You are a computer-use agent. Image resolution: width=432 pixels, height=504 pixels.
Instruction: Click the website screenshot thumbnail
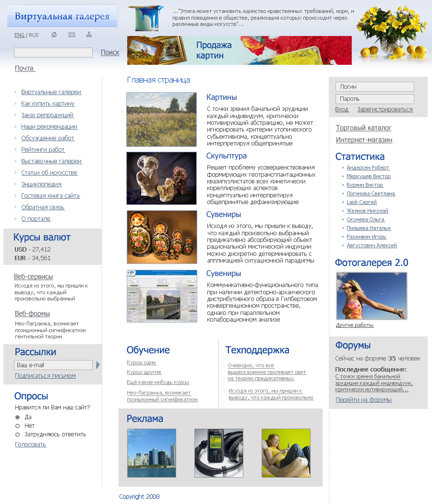tap(162, 296)
